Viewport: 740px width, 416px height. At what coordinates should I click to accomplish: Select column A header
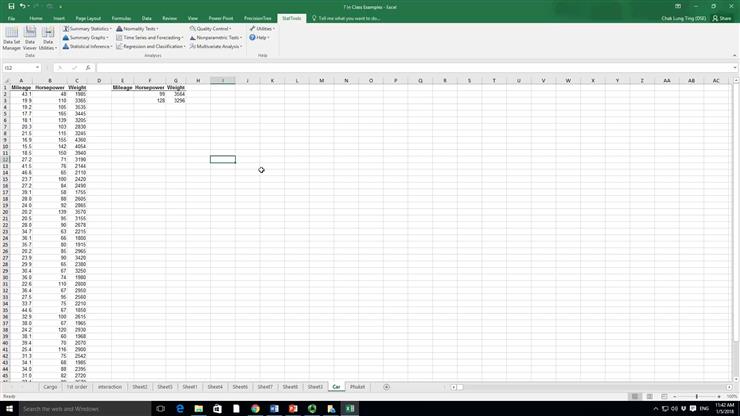click(21, 81)
